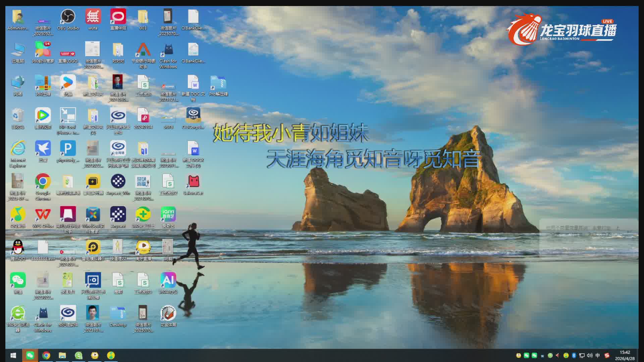The width and height of the screenshot is (644, 362).
Task: Select the folder named 003
Action: pyautogui.click(x=143, y=17)
